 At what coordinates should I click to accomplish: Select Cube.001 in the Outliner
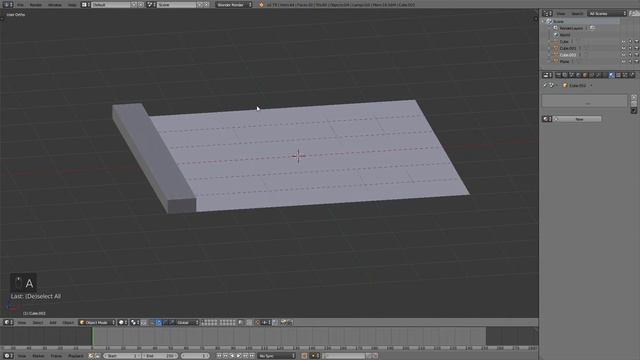[568, 48]
